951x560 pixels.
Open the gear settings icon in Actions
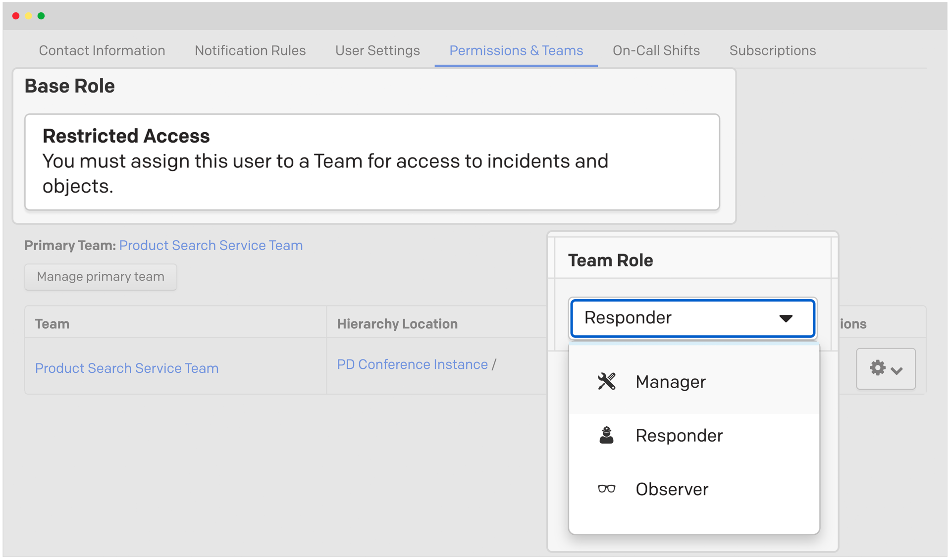coord(877,368)
